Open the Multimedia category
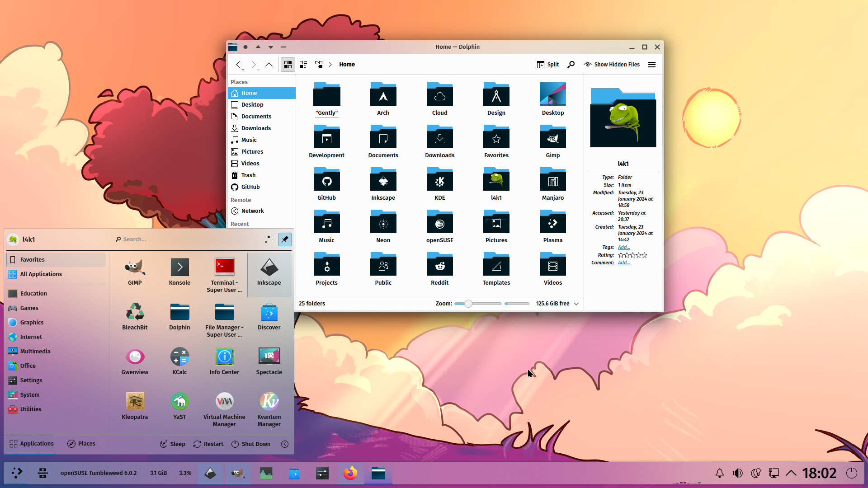The width and height of the screenshot is (868, 488). (57, 352)
